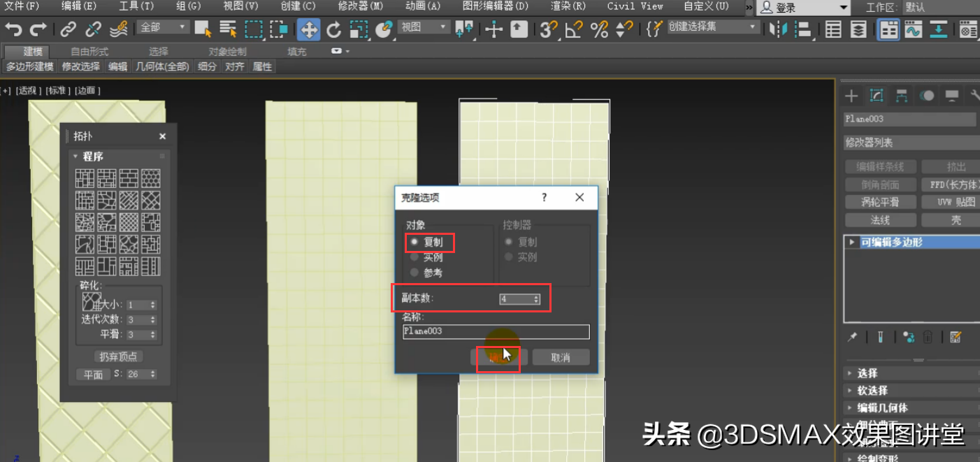Viewport: 980px width, 462px height.
Task: Click the 平面 button in 拓扑 panel
Action: click(x=93, y=374)
